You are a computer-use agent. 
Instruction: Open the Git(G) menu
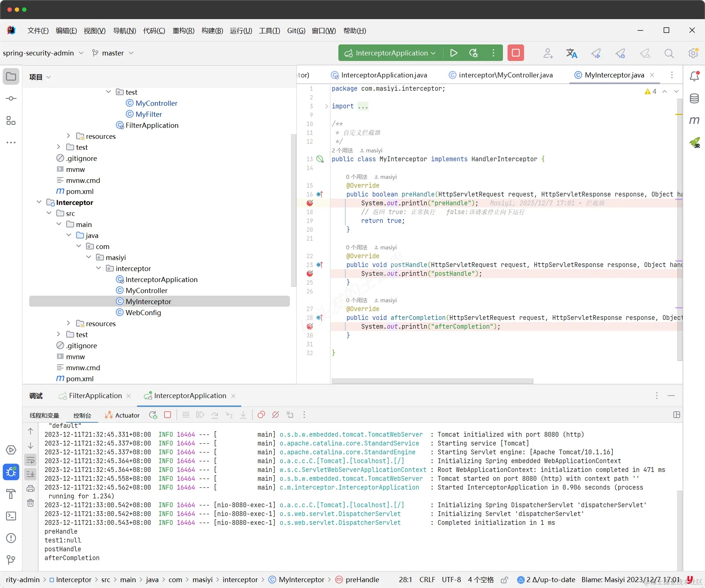pos(296,30)
